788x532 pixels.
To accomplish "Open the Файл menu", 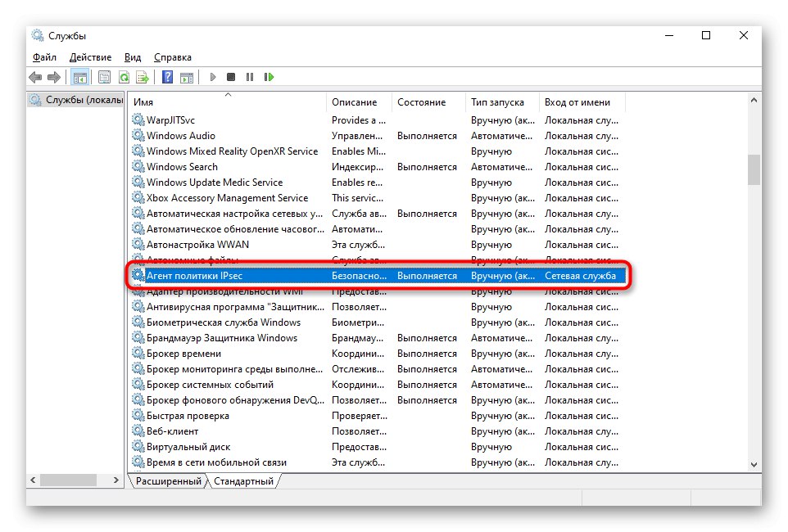I will pos(44,57).
